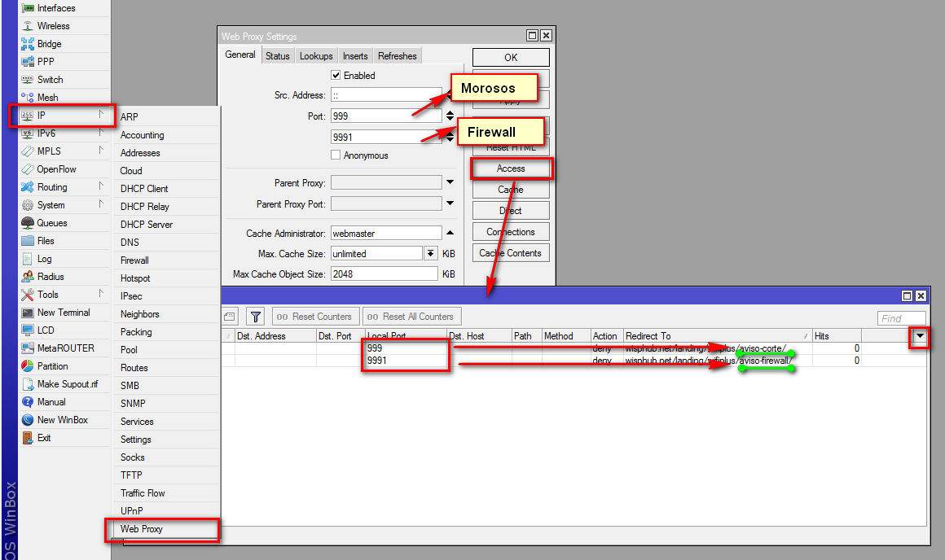This screenshot has height=560, width=945.
Task: Disable the Enabled checkbox in Web Proxy Settings
Action: (336, 75)
